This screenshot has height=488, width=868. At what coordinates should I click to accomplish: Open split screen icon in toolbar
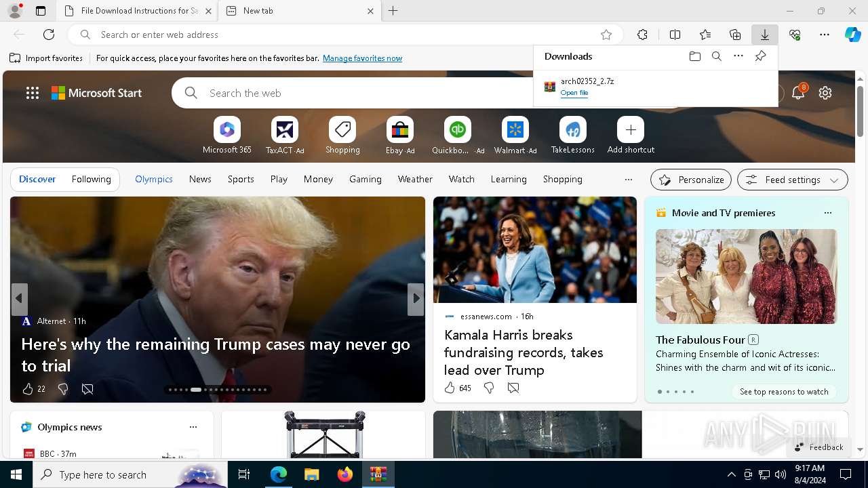pos(675,35)
